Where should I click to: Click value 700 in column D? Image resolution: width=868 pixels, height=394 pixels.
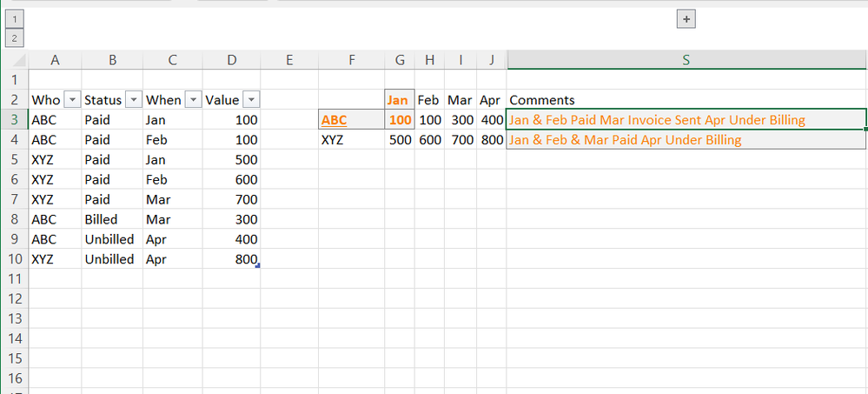[x=231, y=199]
